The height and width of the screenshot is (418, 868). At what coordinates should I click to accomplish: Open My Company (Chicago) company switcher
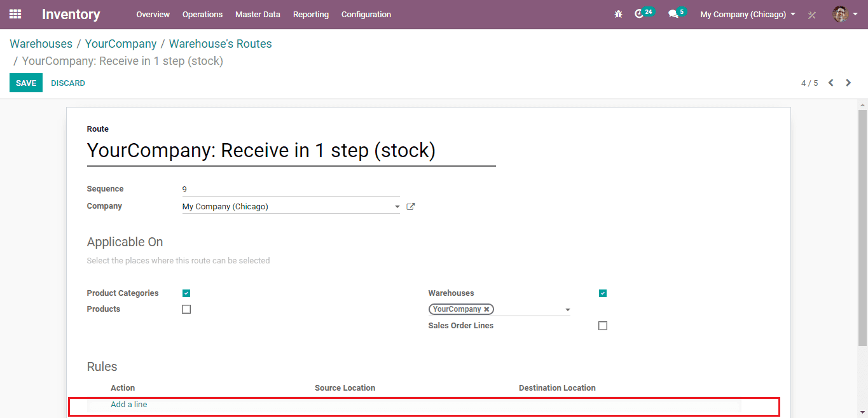(x=748, y=14)
